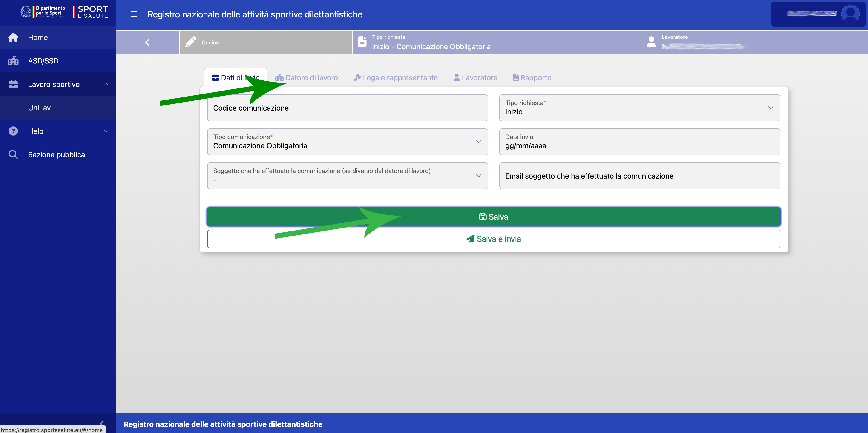Expand the Help sidebar menu

pos(106,131)
